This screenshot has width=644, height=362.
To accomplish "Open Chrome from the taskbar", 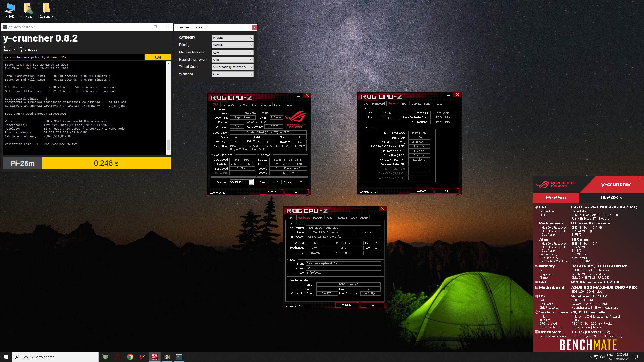I will (130, 357).
